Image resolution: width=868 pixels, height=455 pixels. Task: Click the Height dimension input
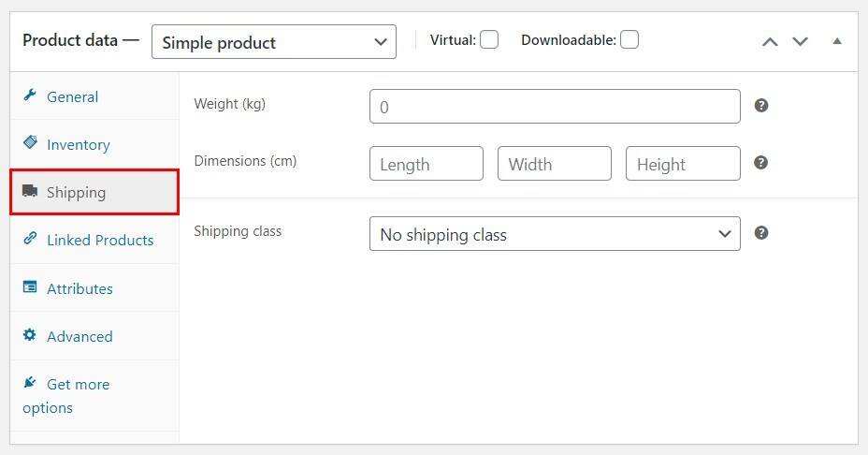(683, 164)
